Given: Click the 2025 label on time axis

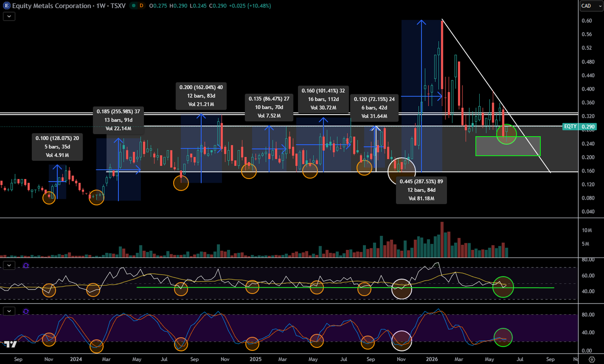Looking at the screenshot, I should [x=256, y=359].
